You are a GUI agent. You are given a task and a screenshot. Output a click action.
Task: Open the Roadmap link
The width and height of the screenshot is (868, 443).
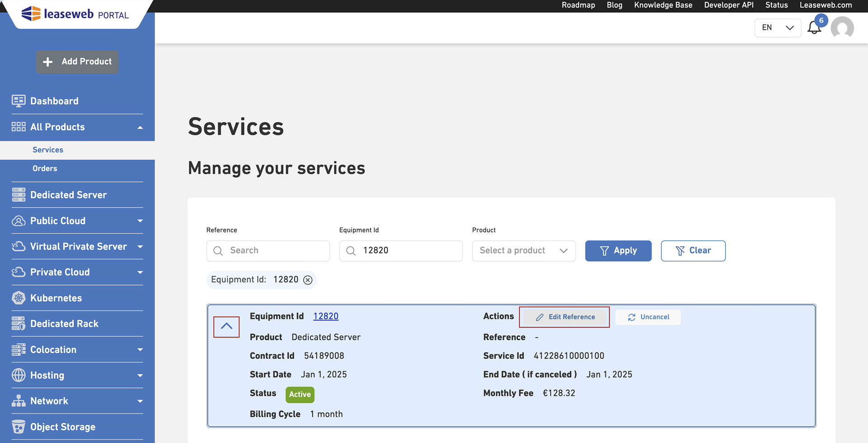(578, 5)
